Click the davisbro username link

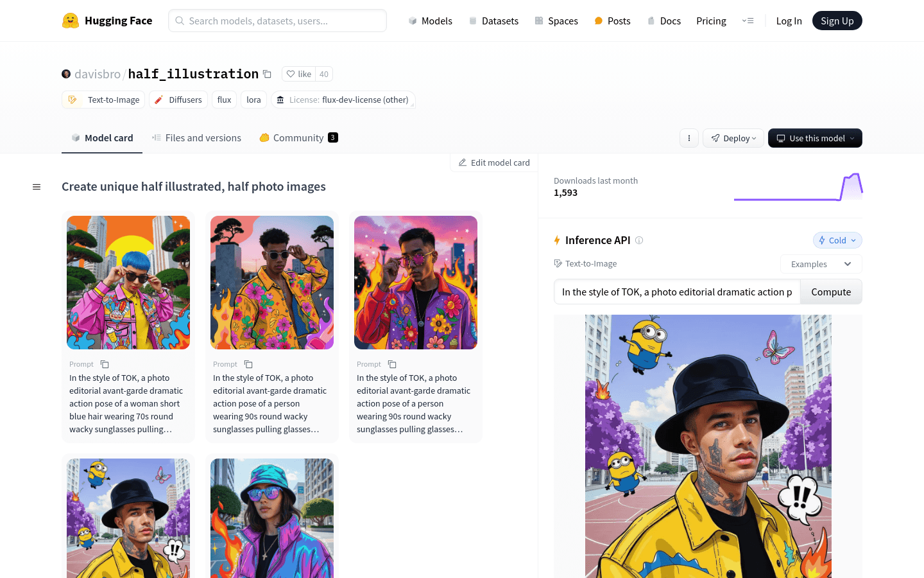(x=98, y=74)
